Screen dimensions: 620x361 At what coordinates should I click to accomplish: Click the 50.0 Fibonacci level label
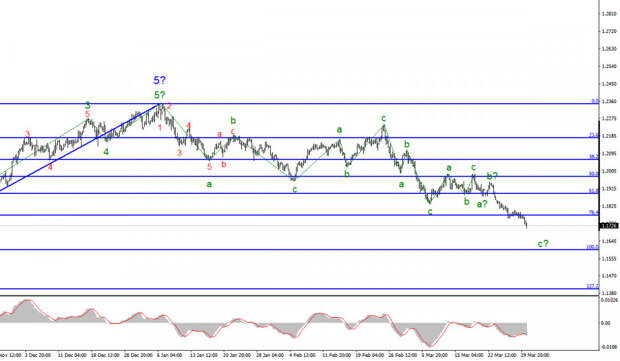[x=594, y=174]
